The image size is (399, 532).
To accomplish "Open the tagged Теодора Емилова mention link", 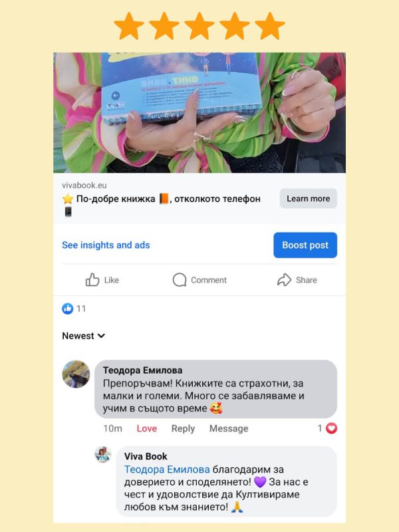I will 167,469.
